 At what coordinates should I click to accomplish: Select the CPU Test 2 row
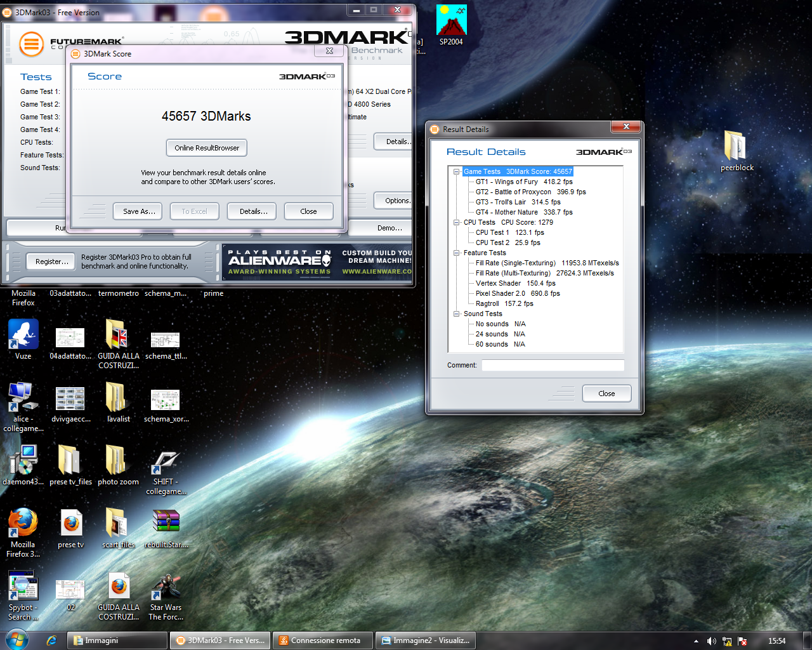[x=508, y=242]
